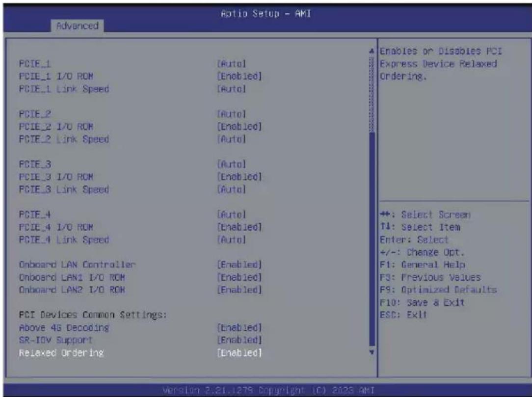Viewport: 532px width, 397px height.
Task: Select the SR-IOV Support label
Action: pyautogui.click(x=55, y=340)
